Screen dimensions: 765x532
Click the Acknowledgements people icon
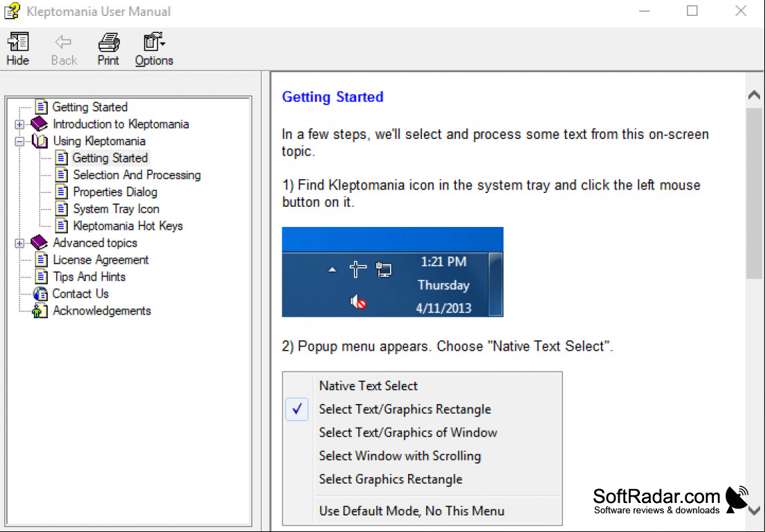(39, 311)
